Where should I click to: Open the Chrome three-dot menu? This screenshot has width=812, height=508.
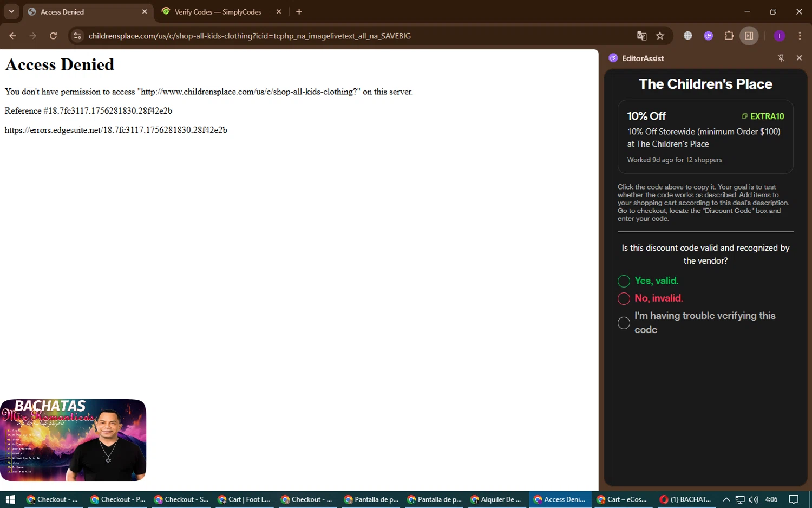tap(800, 36)
